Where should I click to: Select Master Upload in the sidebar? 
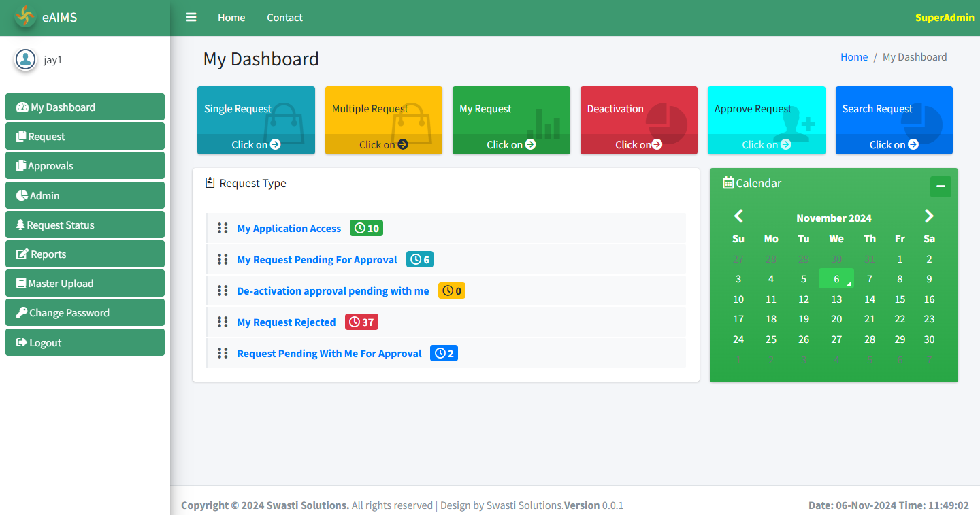pos(85,284)
